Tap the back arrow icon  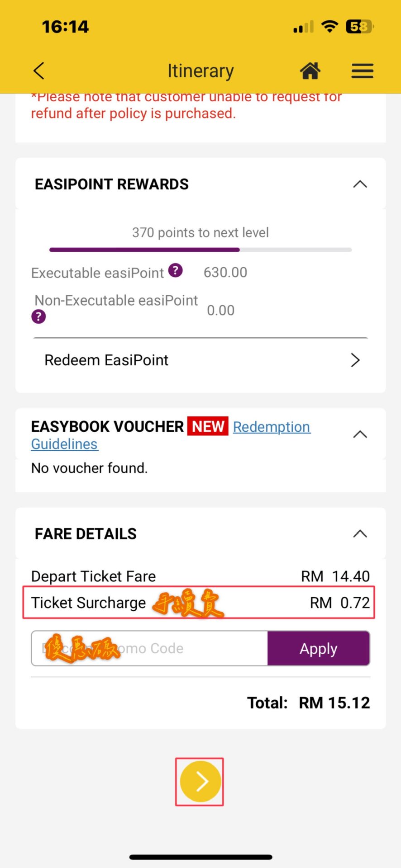[39, 71]
